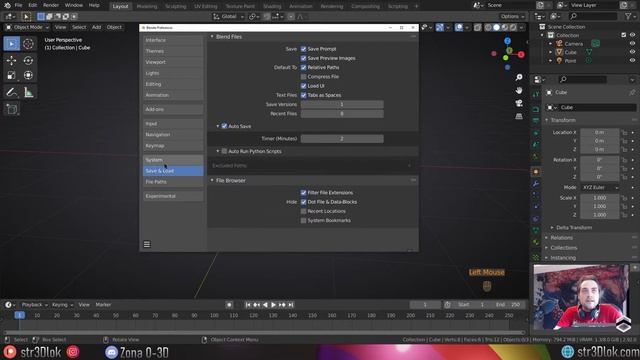Collapse the File Browser panel
This screenshot has height=360, width=640.
click(x=212, y=180)
